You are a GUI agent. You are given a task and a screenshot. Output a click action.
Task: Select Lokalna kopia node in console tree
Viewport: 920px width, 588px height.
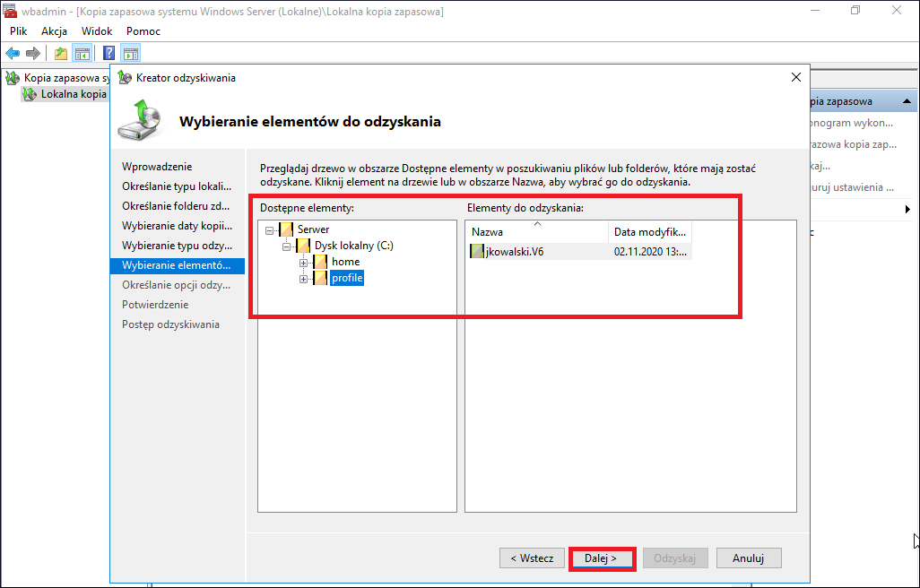(x=74, y=94)
